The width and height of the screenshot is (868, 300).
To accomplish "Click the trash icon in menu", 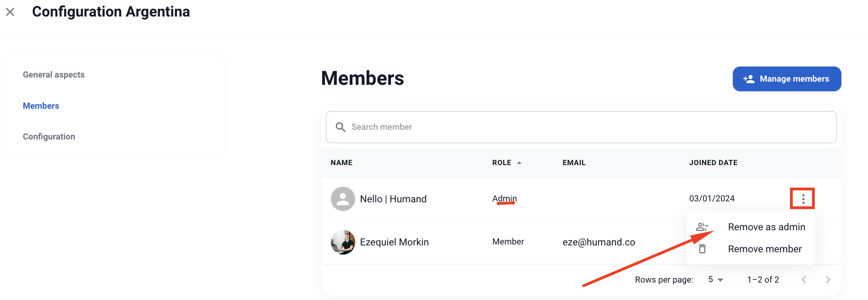I will (702, 249).
